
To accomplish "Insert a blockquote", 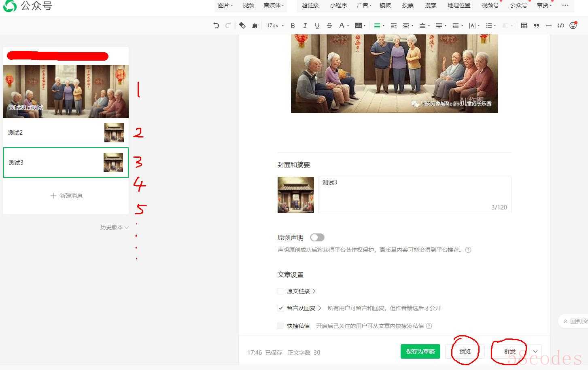I will click(536, 25).
